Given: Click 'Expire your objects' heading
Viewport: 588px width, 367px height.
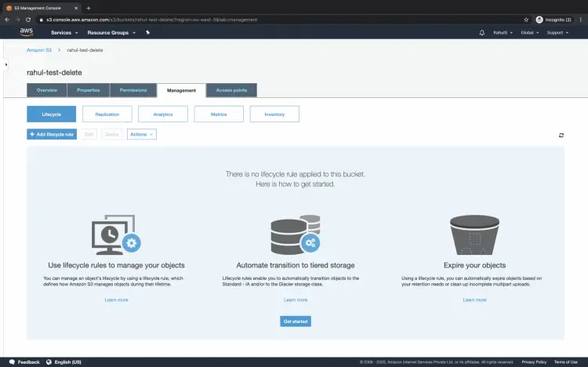Looking at the screenshot, I should (475, 265).
